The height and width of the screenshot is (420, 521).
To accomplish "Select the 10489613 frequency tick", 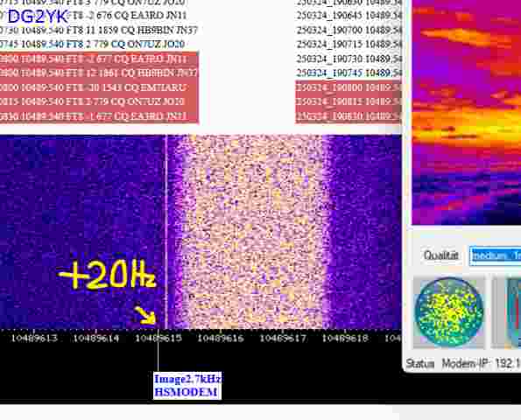I will pyautogui.click(x=34, y=339).
